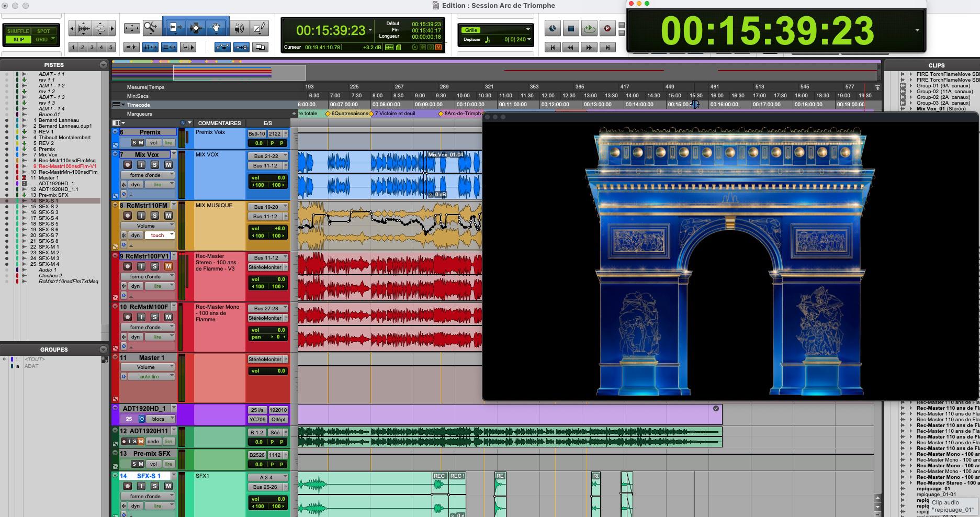Click the Timecode ruler label

coord(138,105)
